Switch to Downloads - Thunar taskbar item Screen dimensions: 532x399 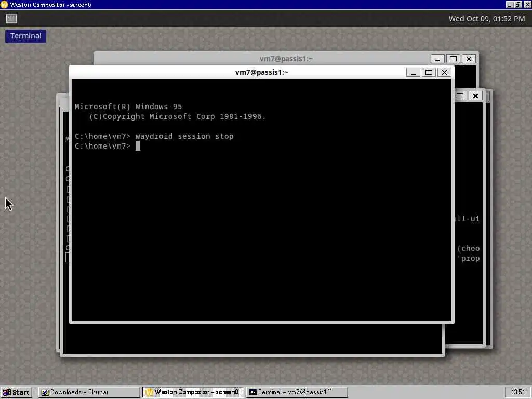89,392
